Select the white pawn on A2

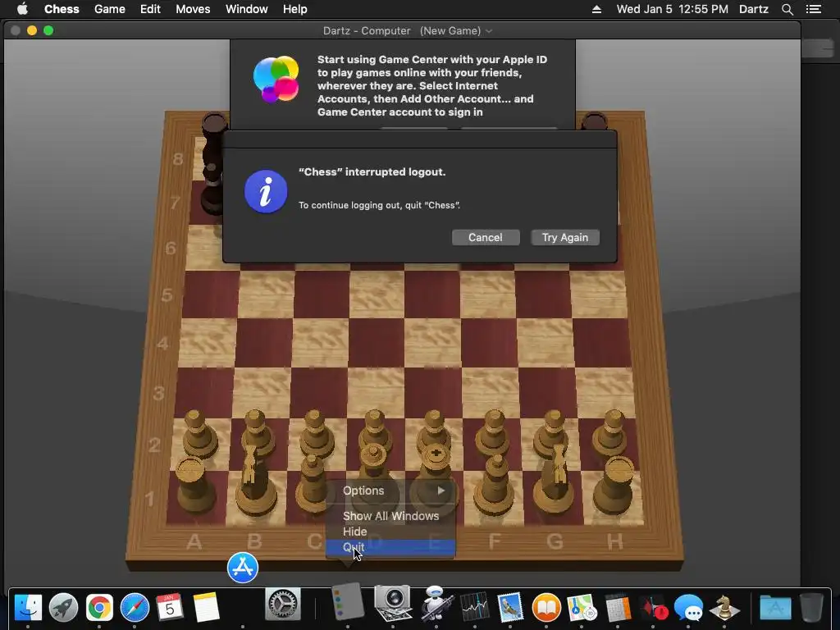pos(199,434)
